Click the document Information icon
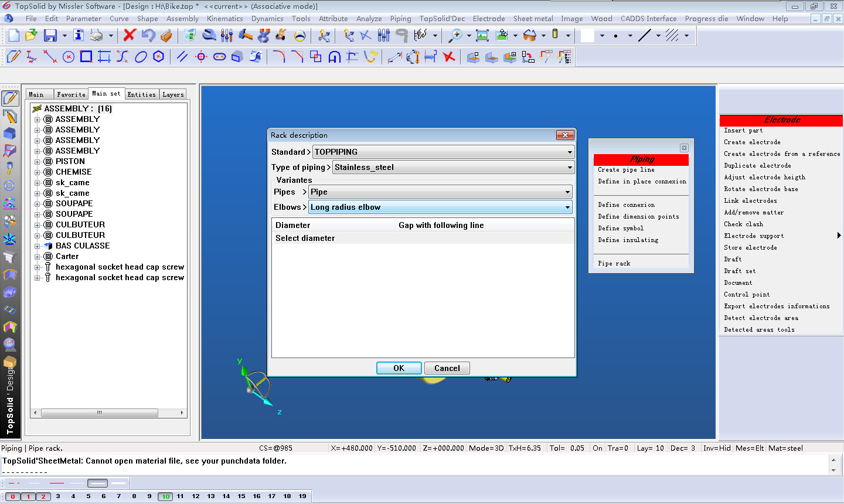The height and width of the screenshot is (504, 844). (x=78, y=36)
